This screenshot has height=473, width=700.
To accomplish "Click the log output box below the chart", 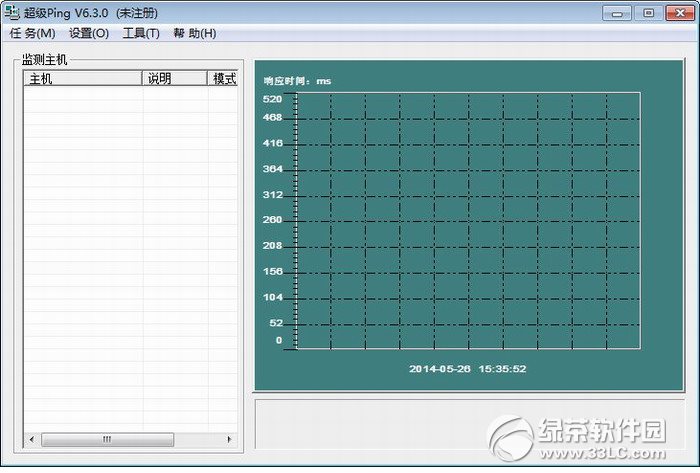I will tap(469, 424).
